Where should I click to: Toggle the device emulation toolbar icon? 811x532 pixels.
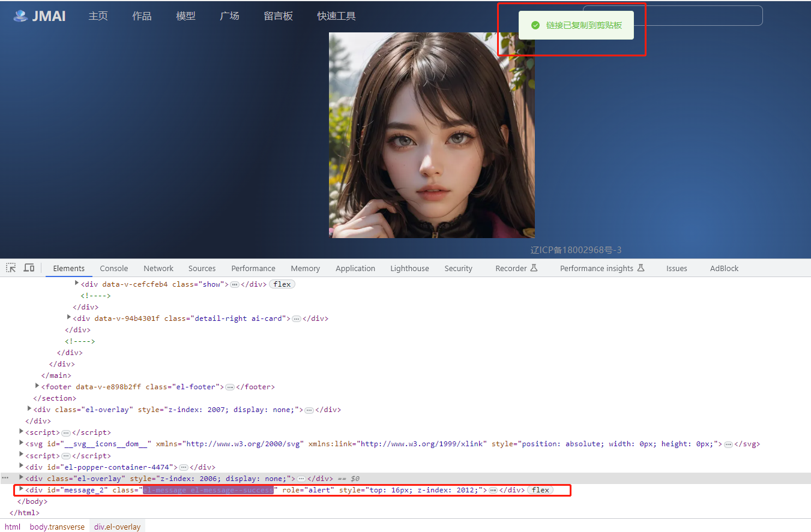(x=27, y=267)
